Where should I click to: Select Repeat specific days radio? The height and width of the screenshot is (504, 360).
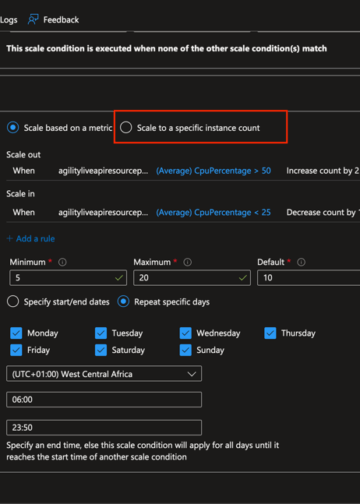(123, 301)
